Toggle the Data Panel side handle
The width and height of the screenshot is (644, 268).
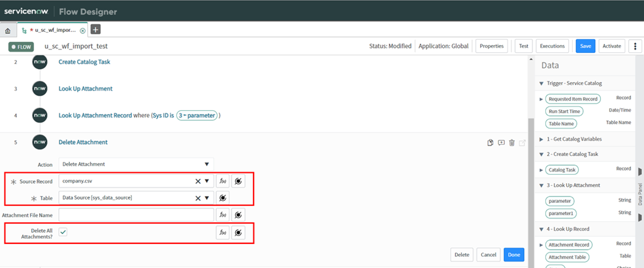(640, 194)
